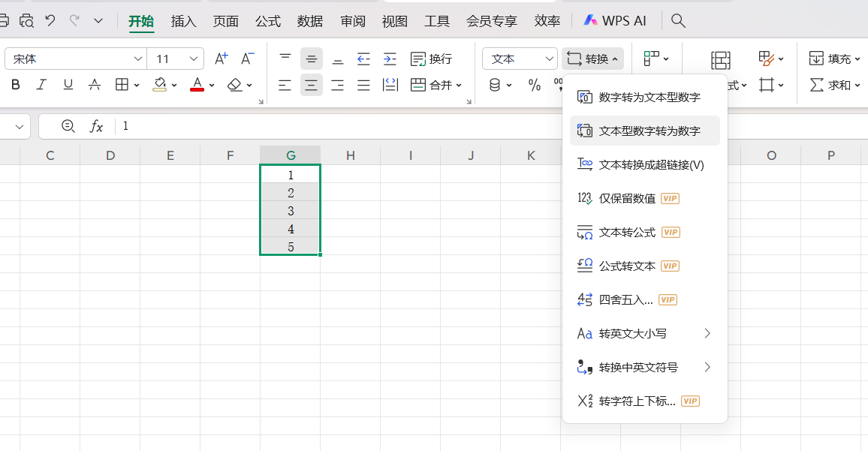The height and width of the screenshot is (451, 868).
Task: Apply underline to selected cells
Action: click(x=68, y=85)
